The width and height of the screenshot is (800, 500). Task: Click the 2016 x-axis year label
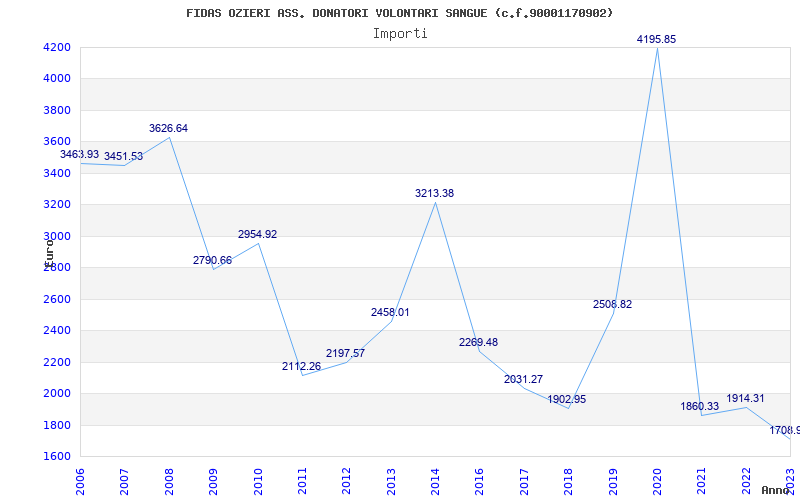480,482
